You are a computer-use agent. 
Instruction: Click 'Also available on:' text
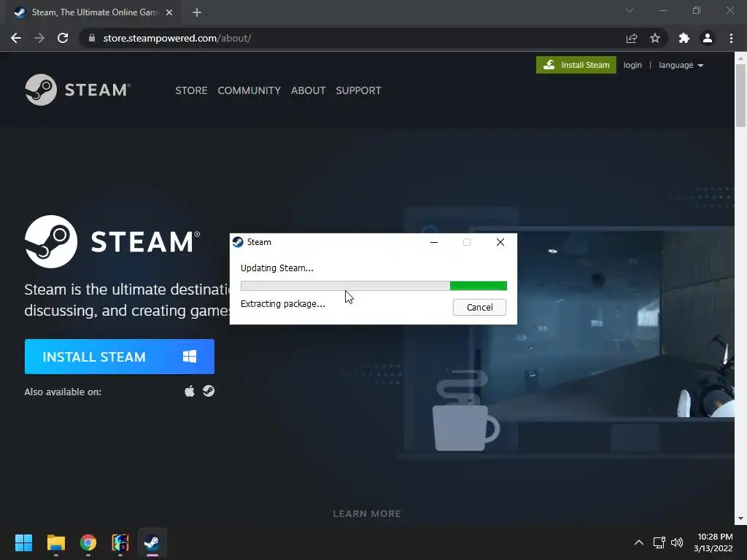coord(63,392)
